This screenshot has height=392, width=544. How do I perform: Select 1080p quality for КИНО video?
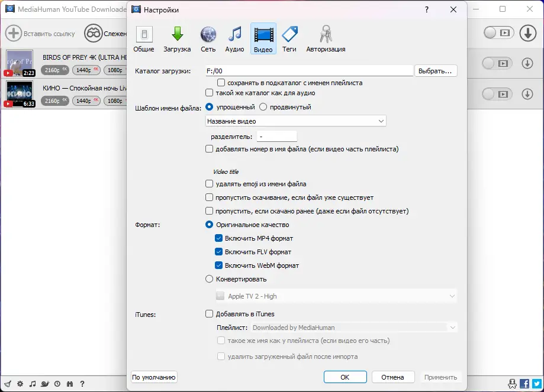coord(116,101)
